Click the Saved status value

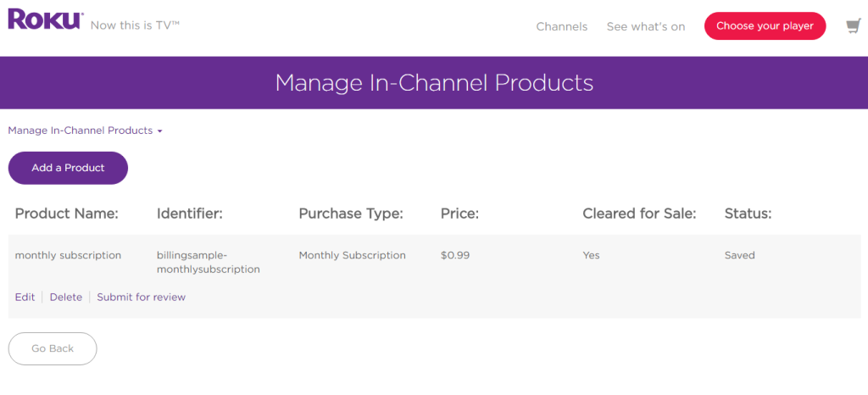pos(739,255)
